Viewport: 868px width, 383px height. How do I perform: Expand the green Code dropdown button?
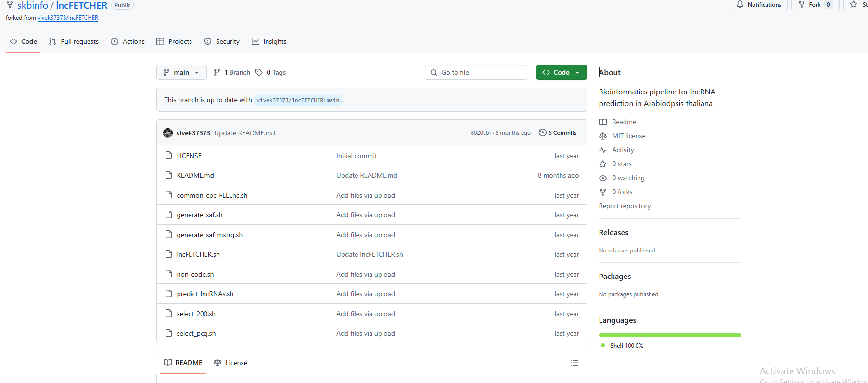tap(562, 72)
